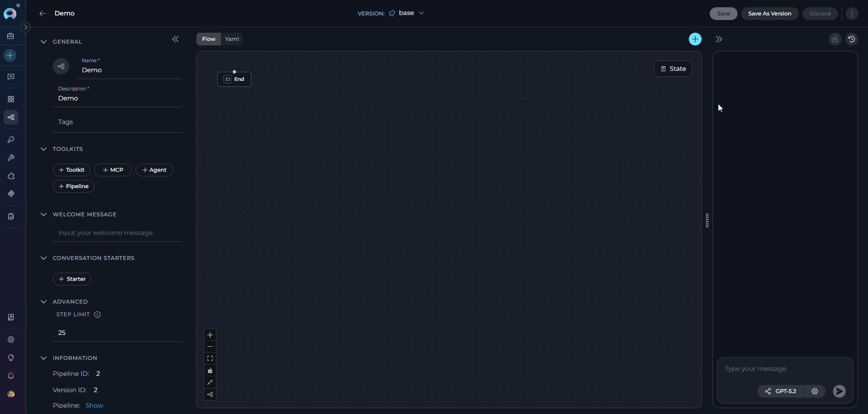Click the notifications bell icon in sidebar
This screenshot has width=868, height=414.
(11, 376)
